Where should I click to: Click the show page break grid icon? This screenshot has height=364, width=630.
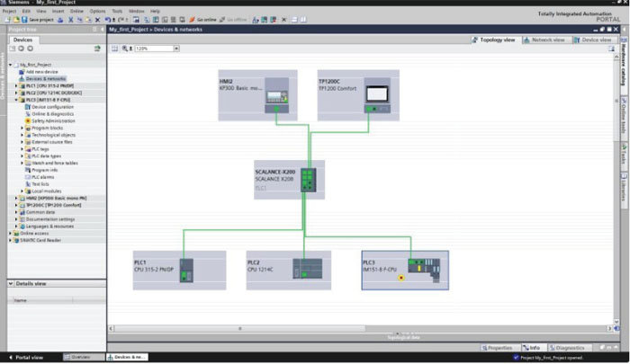(114, 49)
